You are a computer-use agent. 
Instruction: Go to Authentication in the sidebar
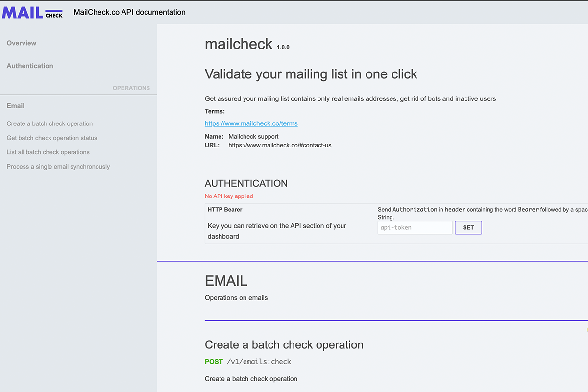30,66
